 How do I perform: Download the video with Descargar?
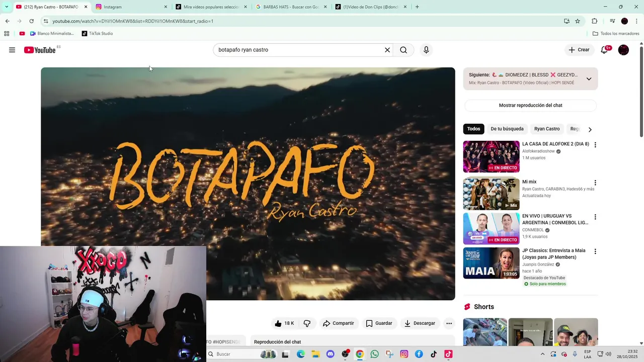420,323
